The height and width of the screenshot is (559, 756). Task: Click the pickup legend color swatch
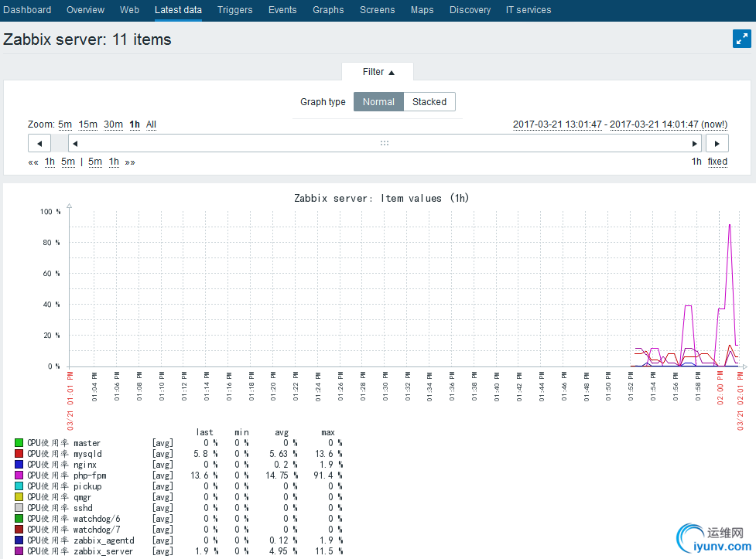pos(19,486)
